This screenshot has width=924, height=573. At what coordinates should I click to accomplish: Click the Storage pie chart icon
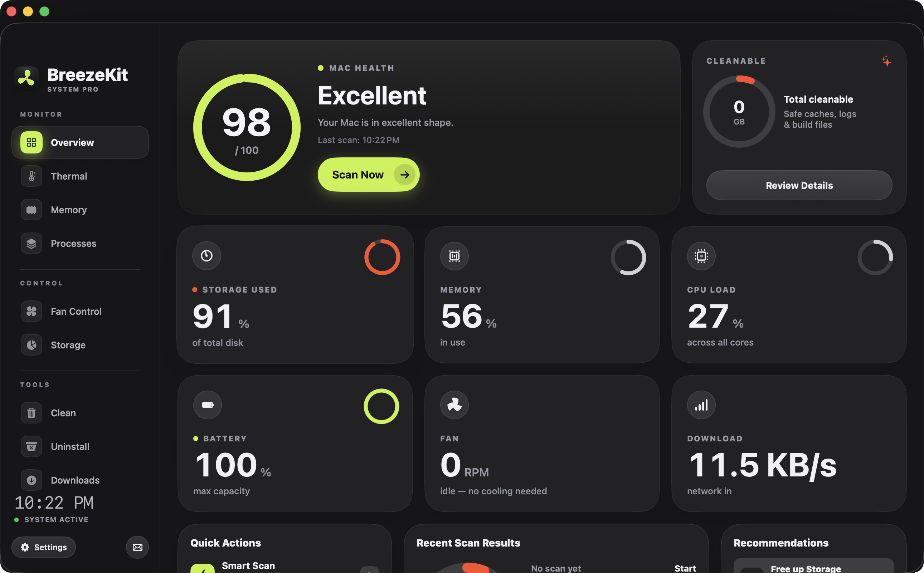31,345
